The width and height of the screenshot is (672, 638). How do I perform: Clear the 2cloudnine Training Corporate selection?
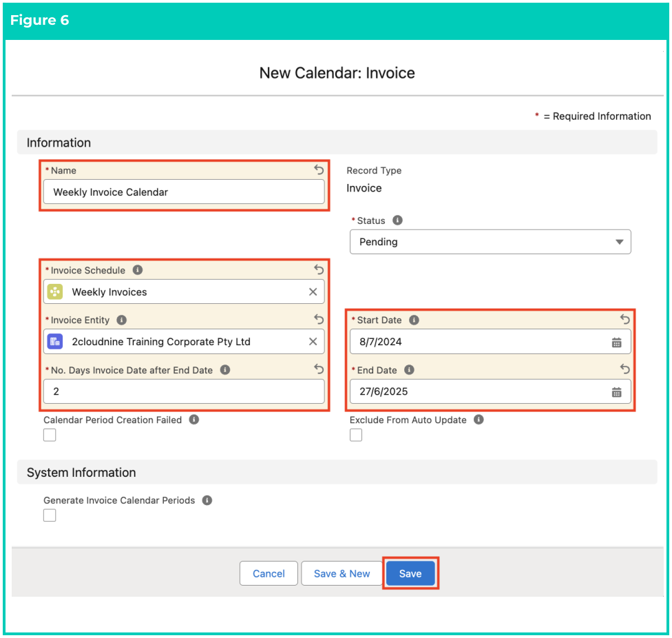click(x=313, y=342)
